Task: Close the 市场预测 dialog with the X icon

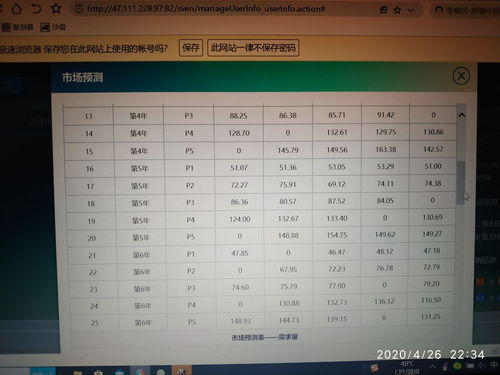Action: tap(461, 76)
